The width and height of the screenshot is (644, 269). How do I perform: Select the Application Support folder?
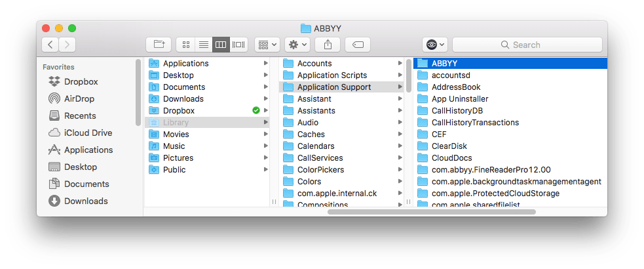342,87
